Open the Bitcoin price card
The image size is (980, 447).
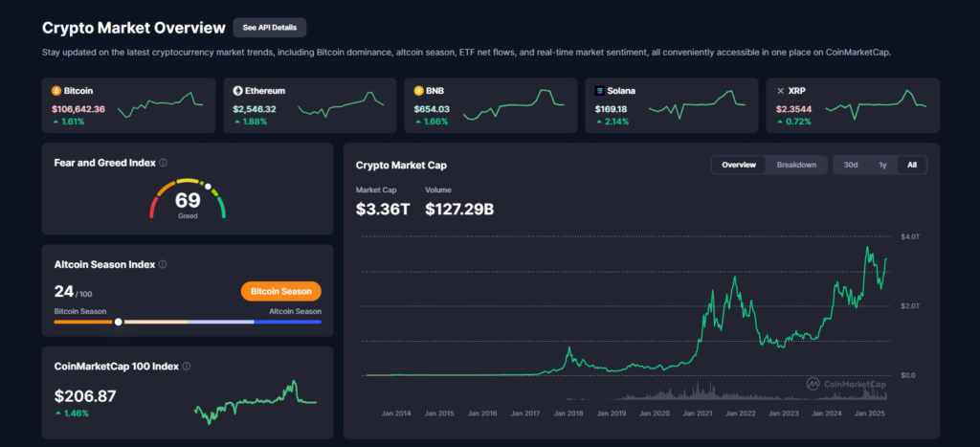click(x=129, y=105)
